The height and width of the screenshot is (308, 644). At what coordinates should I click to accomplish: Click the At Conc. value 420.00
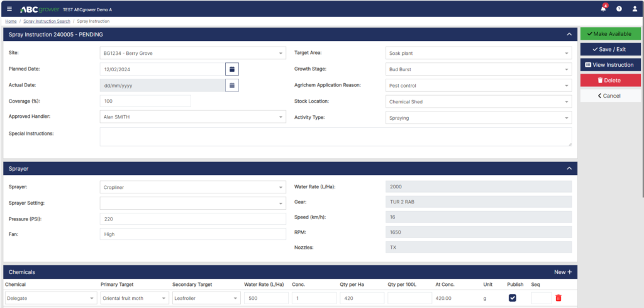tap(443, 299)
